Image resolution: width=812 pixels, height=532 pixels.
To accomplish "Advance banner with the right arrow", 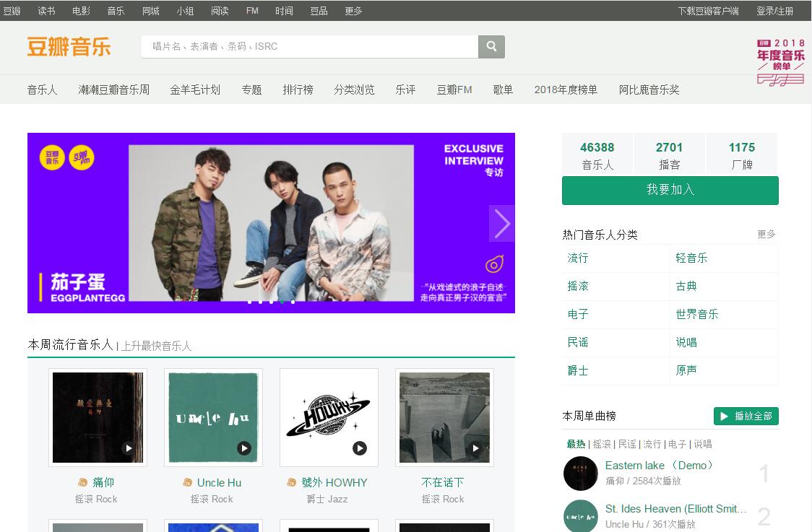I will pos(501,224).
